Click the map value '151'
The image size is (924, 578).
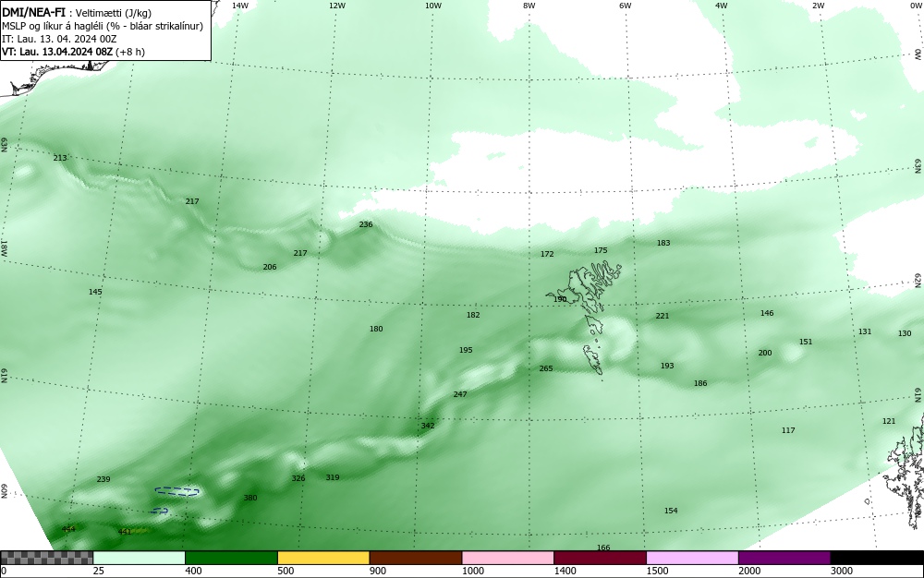(x=806, y=342)
